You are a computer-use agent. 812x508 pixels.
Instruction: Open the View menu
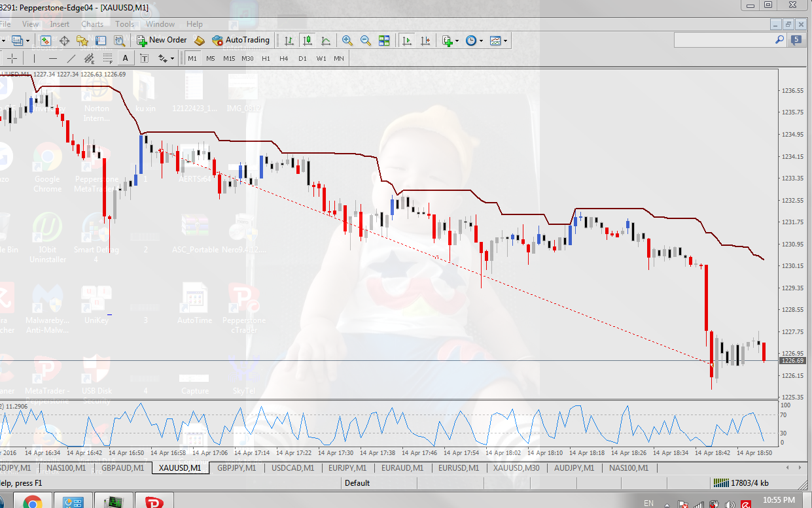[x=31, y=24]
